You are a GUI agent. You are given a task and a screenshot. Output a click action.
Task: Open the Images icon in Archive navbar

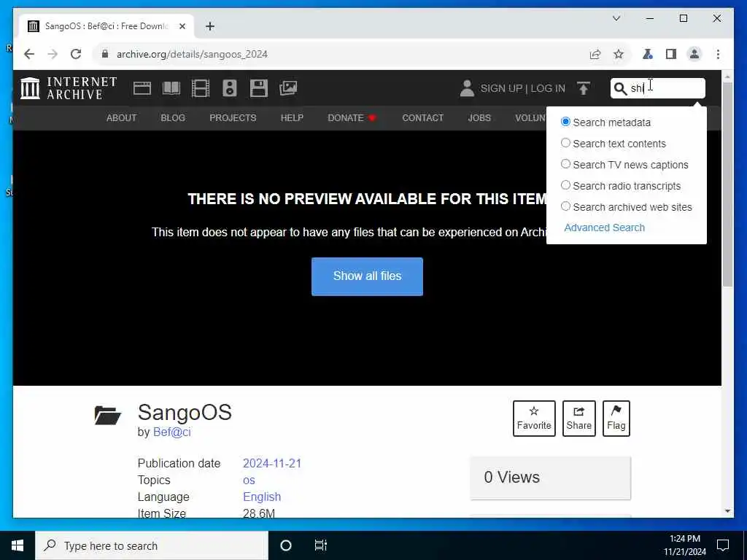pos(288,88)
